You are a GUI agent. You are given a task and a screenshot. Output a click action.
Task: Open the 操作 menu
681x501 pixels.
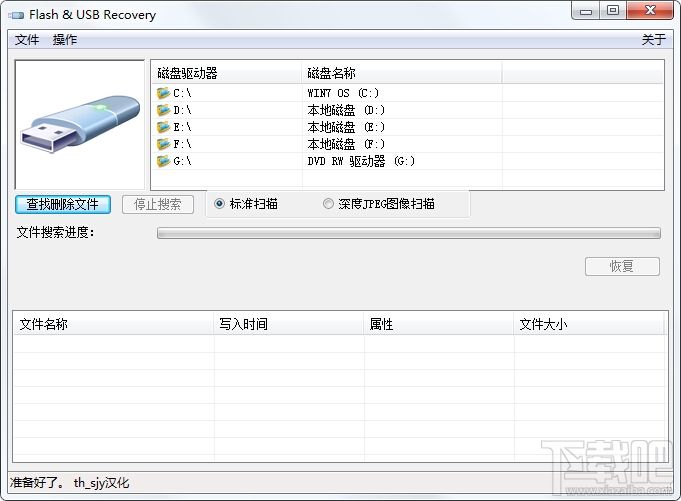point(65,40)
